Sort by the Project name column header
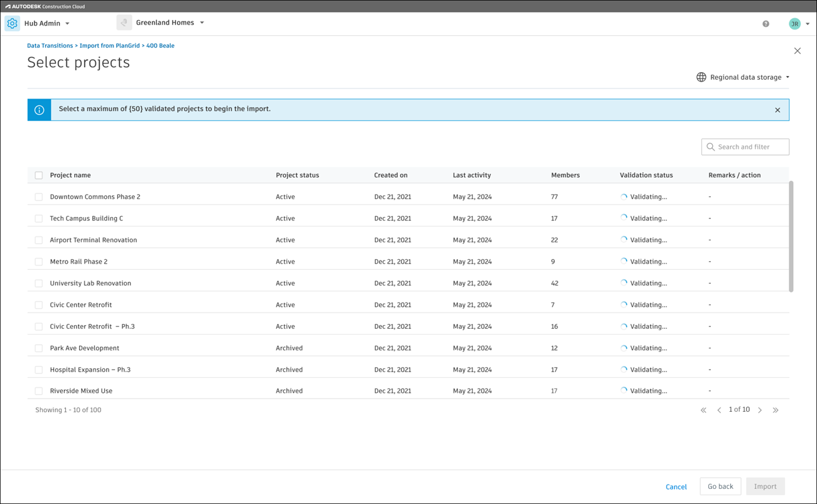 pos(70,175)
